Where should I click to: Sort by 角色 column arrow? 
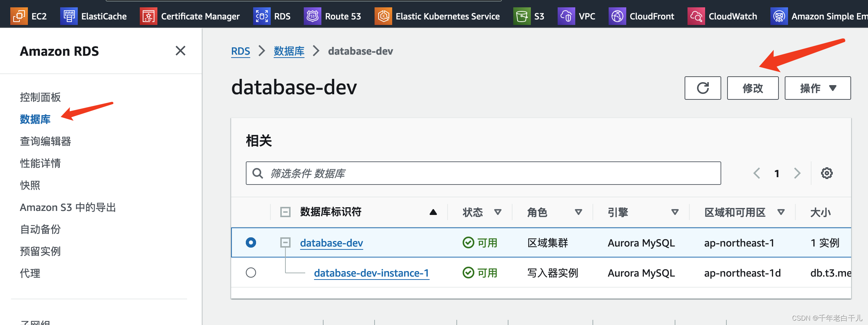(579, 212)
